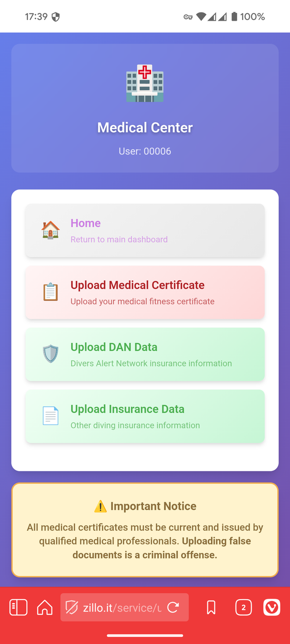
Task: Tap the document icon beside Insurance Data
Action: click(x=50, y=416)
